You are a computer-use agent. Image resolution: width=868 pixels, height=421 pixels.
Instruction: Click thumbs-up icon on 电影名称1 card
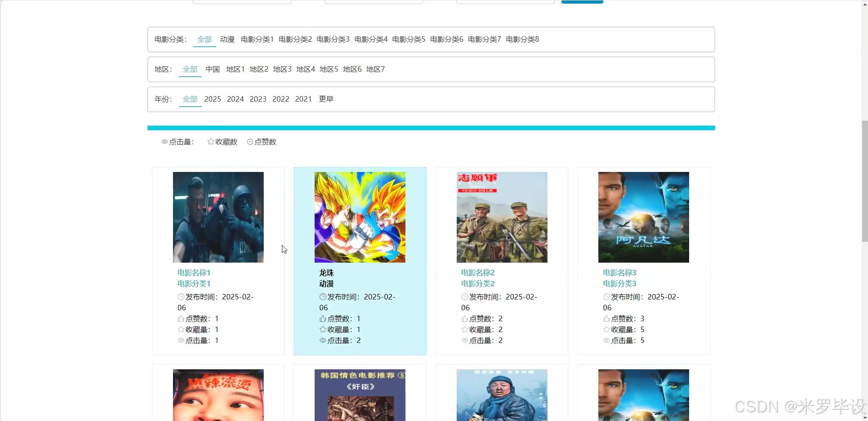(181, 319)
